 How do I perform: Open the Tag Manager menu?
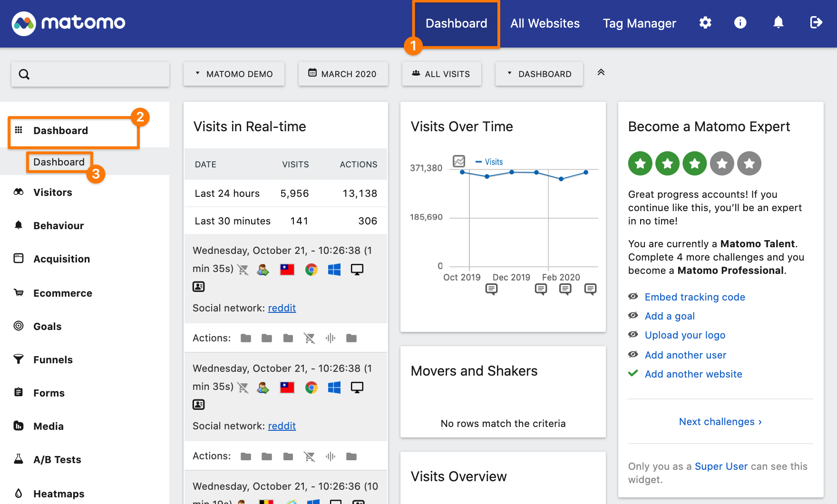[x=639, y=23]
